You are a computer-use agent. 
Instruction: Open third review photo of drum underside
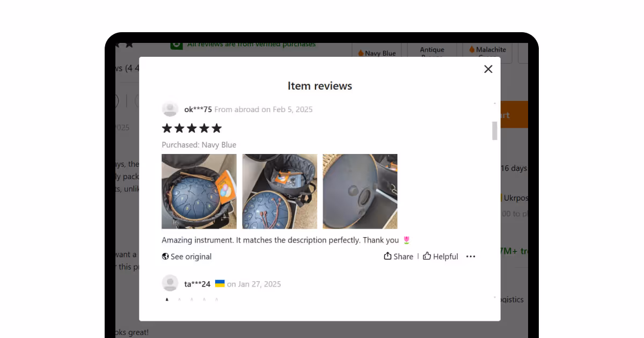point(360,192)
